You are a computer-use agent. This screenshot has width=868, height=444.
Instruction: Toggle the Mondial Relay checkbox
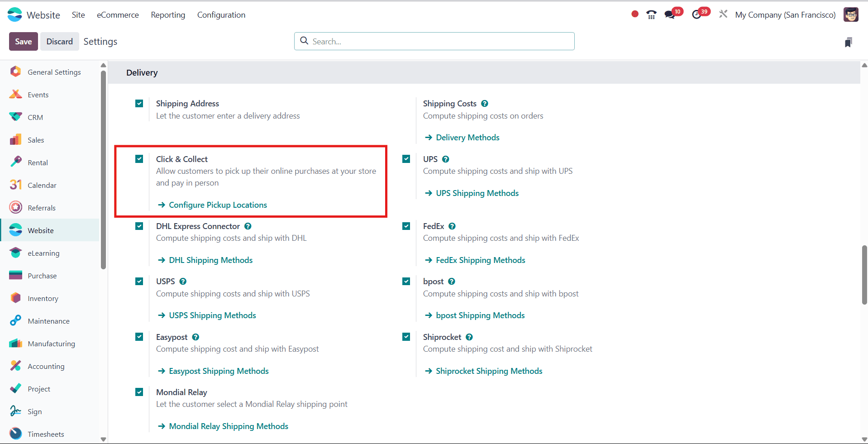pyautogui.click(x=139, y=392)
